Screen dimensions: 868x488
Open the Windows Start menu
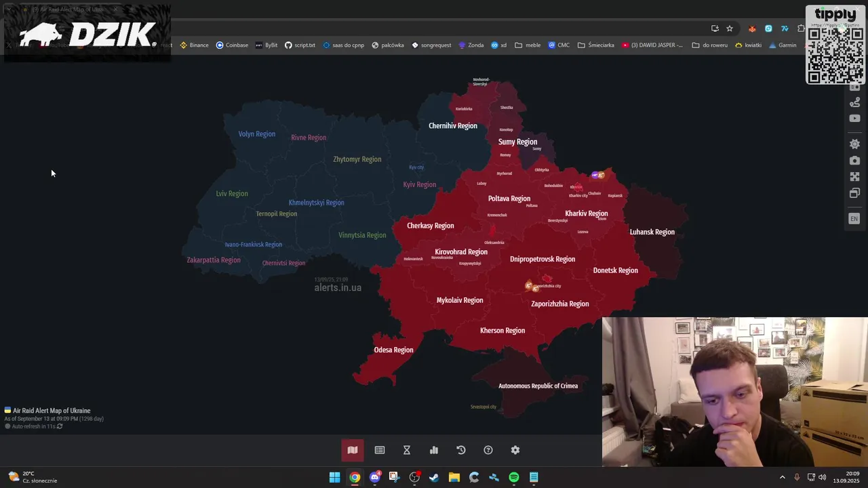click(334, 477)
